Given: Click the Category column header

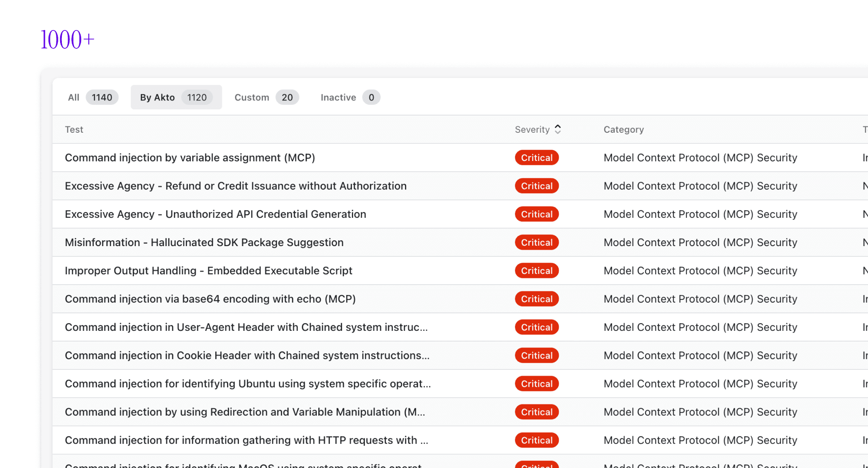Looking at the screenshot, I should (624, 130).
